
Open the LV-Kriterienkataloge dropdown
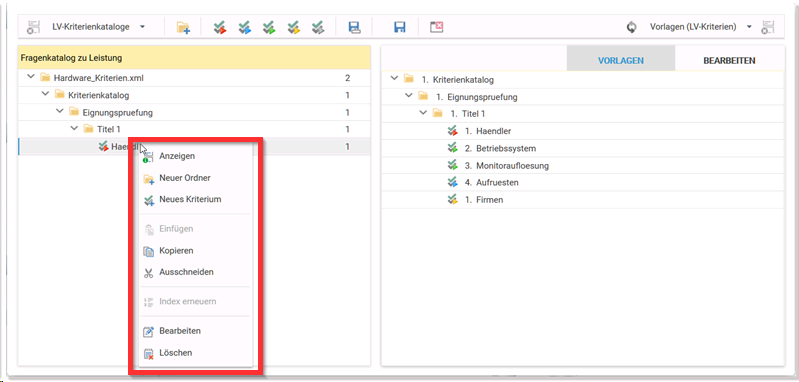[x=99, y=27]
